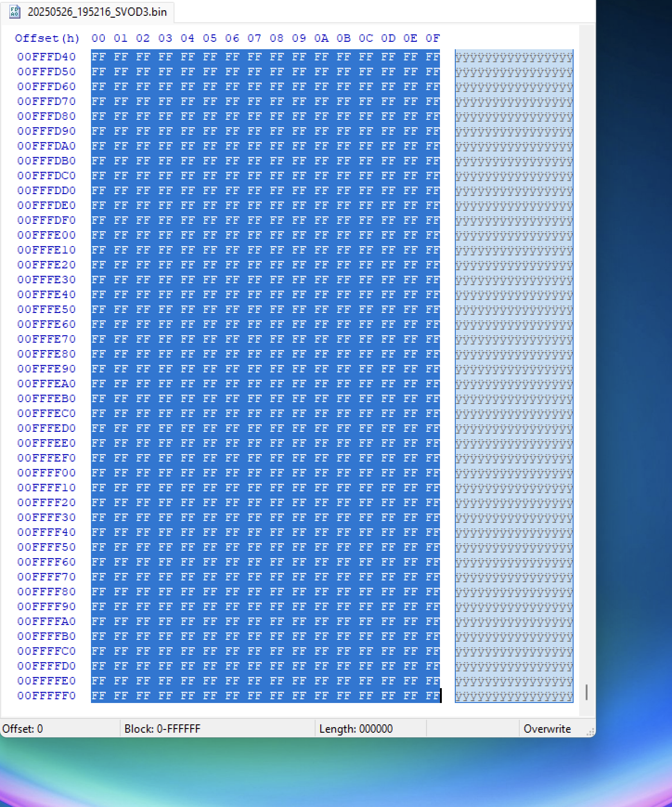Click the 'Length: 000000' status bar field
The width and height of the screenshot is (672, 807).
click(x=371, y=729)
